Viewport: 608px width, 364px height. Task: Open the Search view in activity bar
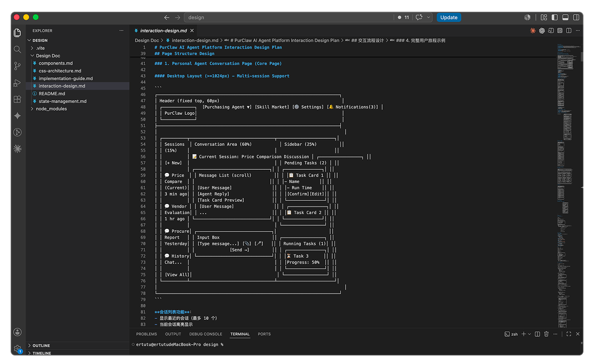coord(18,50)
